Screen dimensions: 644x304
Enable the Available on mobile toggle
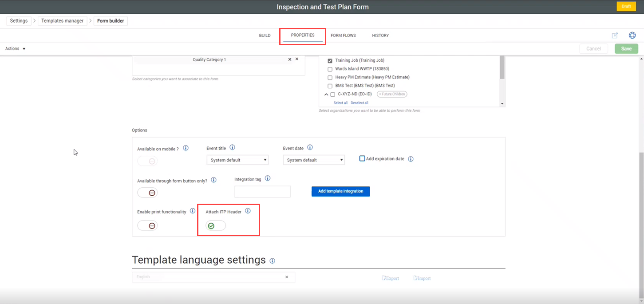(x=147, y=161)
